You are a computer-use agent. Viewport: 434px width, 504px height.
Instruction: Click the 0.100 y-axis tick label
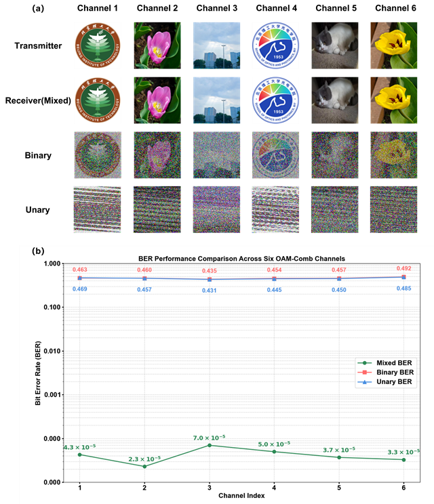[52, 308]
